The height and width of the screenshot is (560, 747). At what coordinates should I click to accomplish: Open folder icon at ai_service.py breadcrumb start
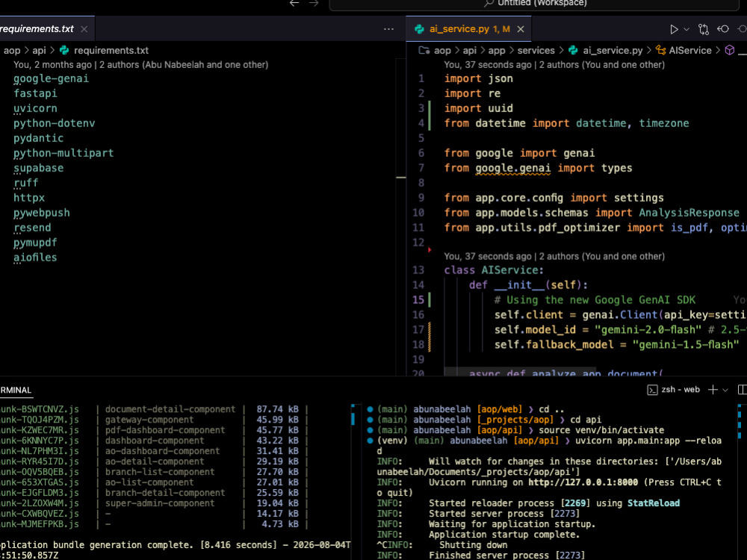[424, 50]
